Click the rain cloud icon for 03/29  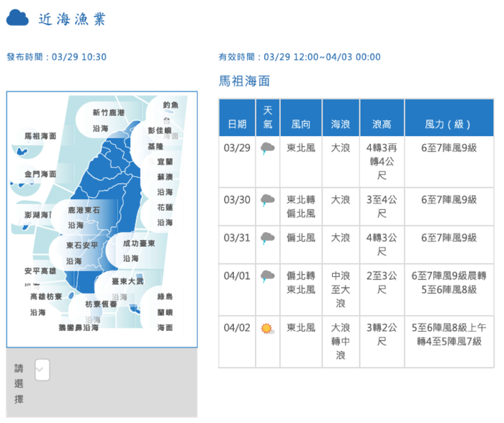click(x=267, y=148)
